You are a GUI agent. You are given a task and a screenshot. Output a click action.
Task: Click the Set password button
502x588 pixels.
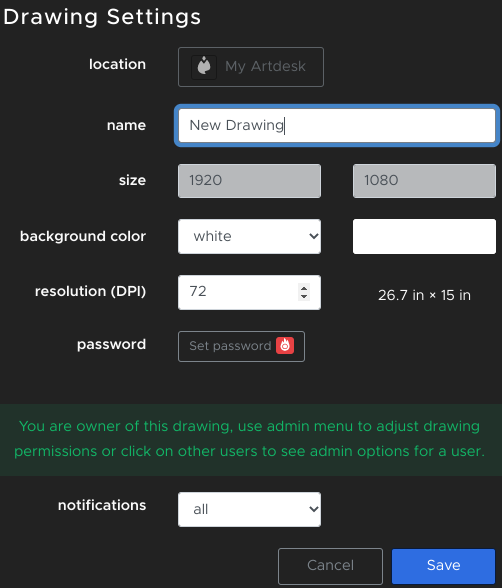[241, 346]
